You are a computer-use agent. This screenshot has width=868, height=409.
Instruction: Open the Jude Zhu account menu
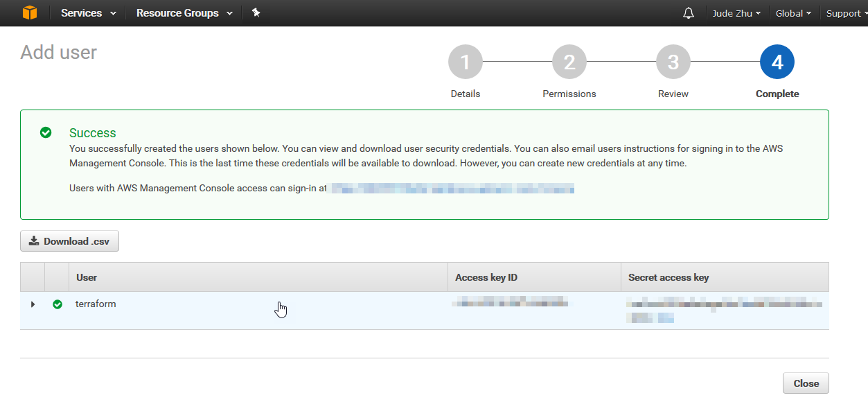tap(736, 13)
